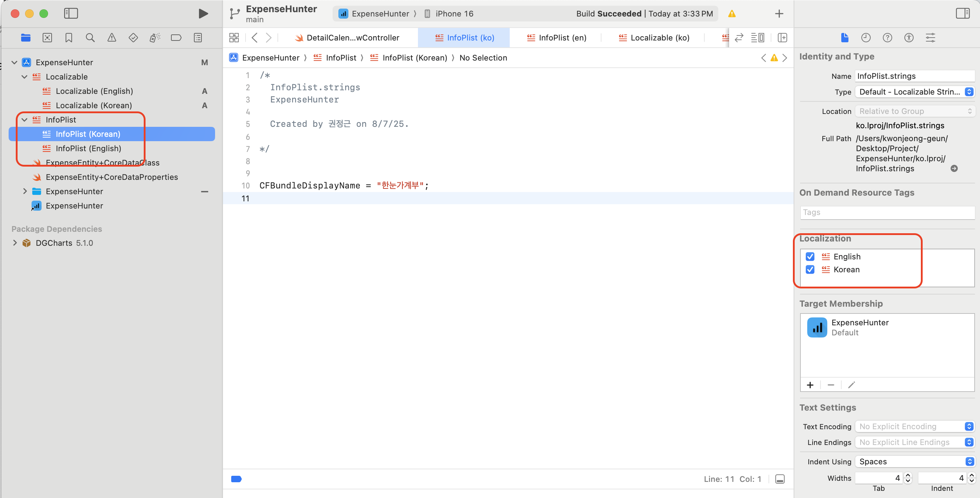Uncheck the English localization checkbox
Image resolution: width=980 pixels, height=498 pixels.
[x=810, y=257]
